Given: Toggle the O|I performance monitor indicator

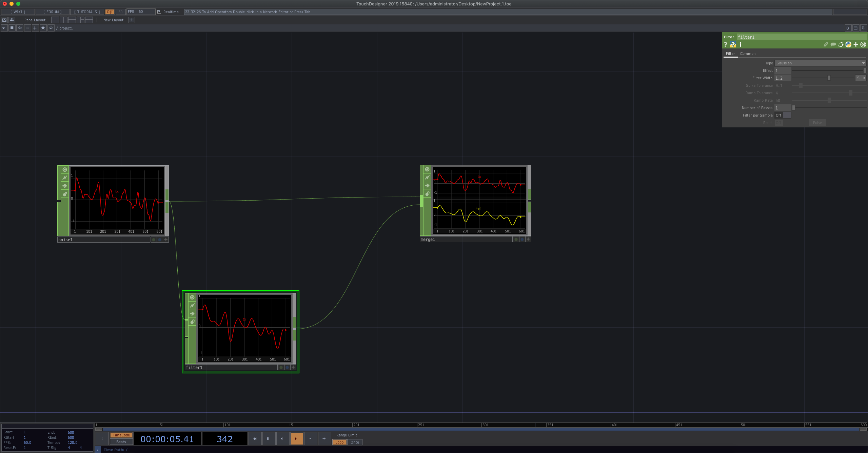Looking at the screenshot, I should tap(109, 12).
